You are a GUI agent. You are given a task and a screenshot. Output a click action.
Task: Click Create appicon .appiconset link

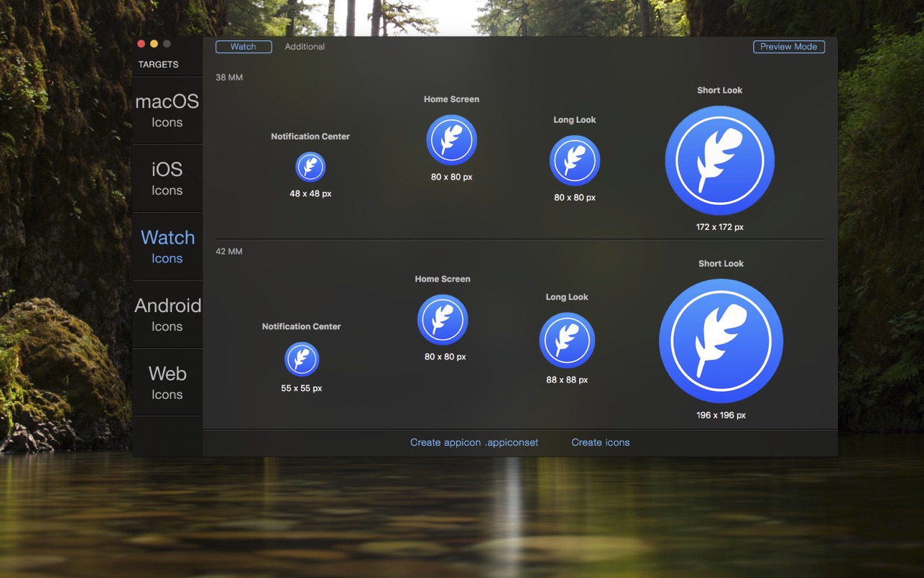pos(474,442)
